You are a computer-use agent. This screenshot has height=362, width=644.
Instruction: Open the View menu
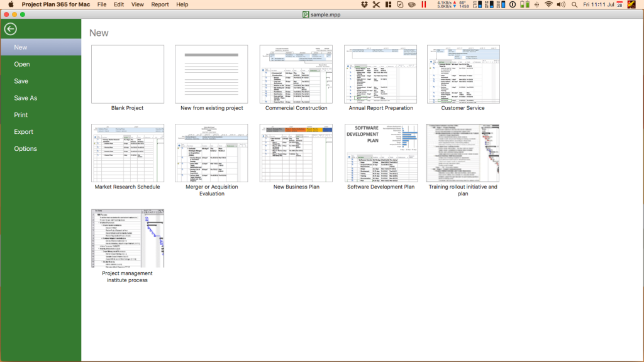click(x=138, y=4)
